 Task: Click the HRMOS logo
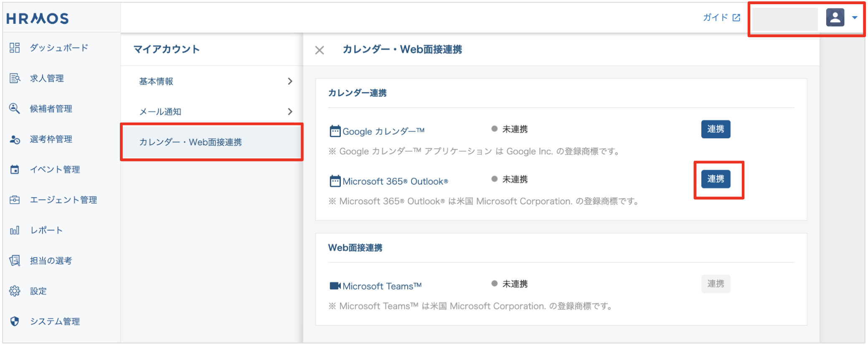[x=38, y=18]
